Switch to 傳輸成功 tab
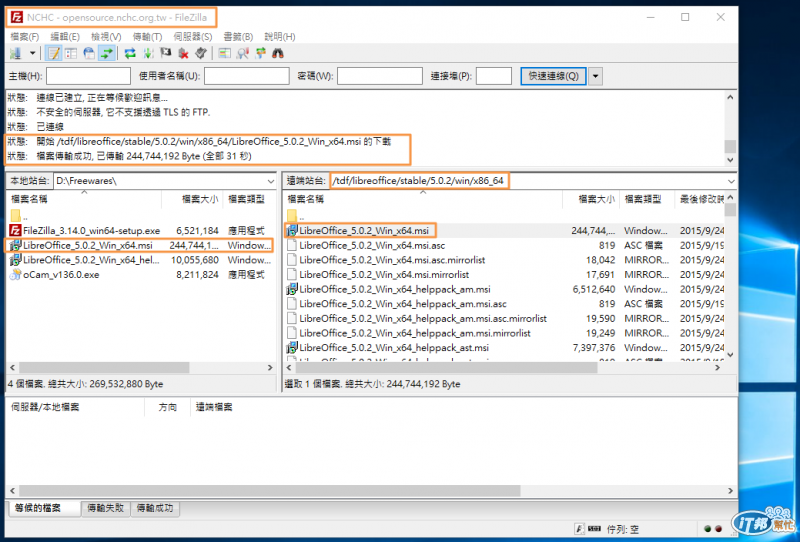 155,508
